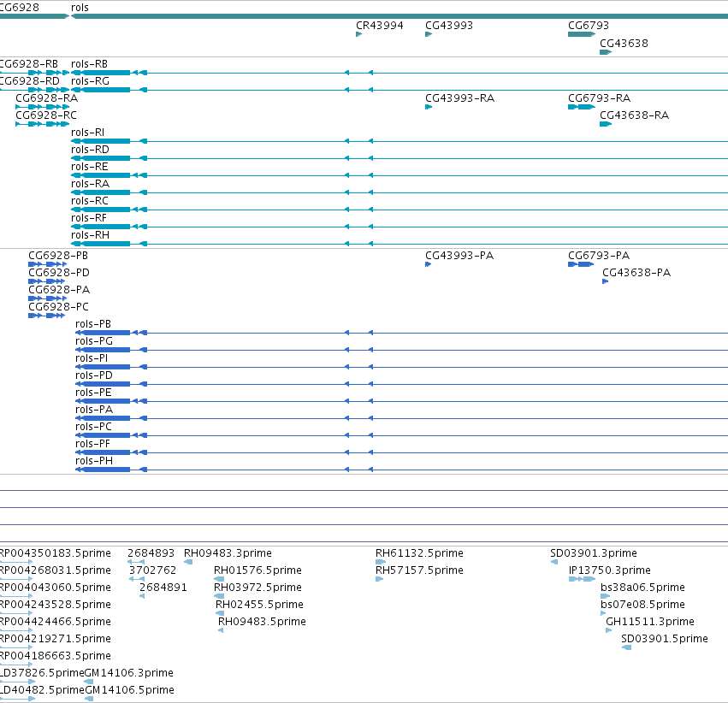This screenshot has height=703, width=728.
Task: Click the RH09483.3prime EST label
Action: click(228, 553)
